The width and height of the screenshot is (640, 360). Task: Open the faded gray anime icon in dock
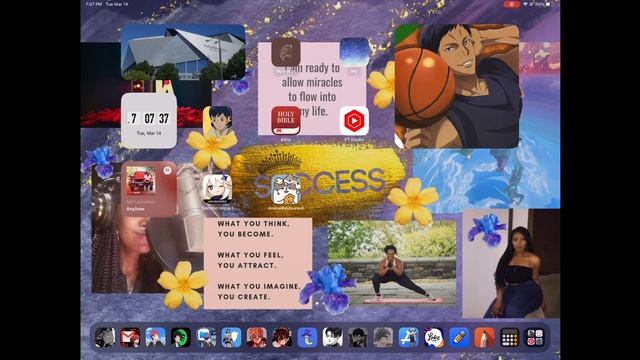[x=383, y=338]
